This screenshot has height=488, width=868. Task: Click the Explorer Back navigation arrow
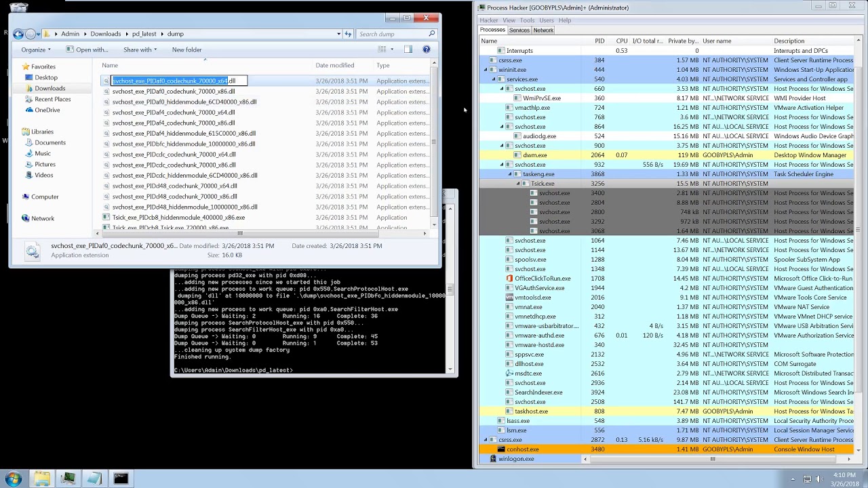(x=18, y=34)
